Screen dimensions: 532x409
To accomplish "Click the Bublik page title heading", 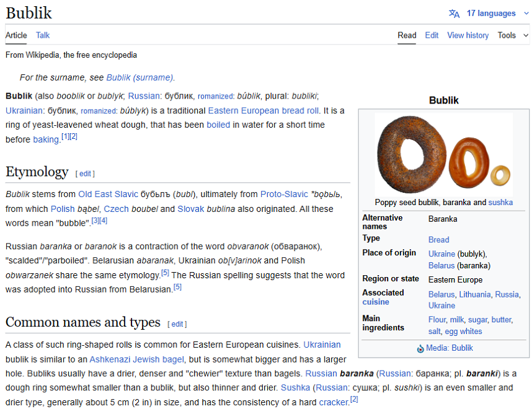I will 29,13.
